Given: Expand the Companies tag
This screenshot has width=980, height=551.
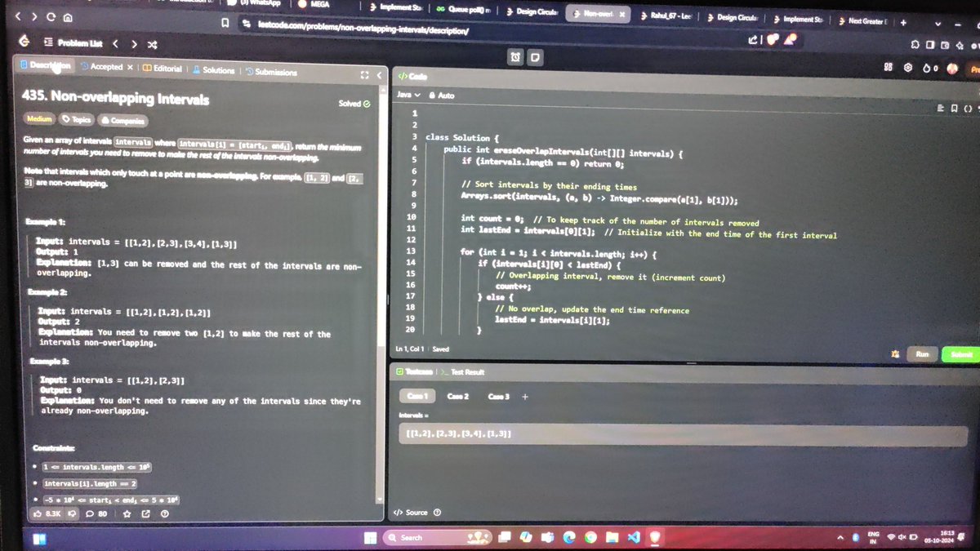Looking at the screenshot, I should [122, 121].
